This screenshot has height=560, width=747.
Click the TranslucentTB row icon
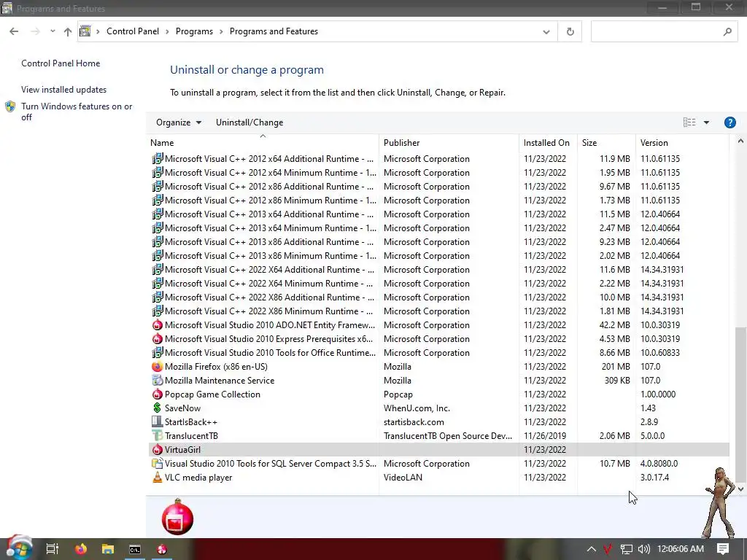[158, 436]
